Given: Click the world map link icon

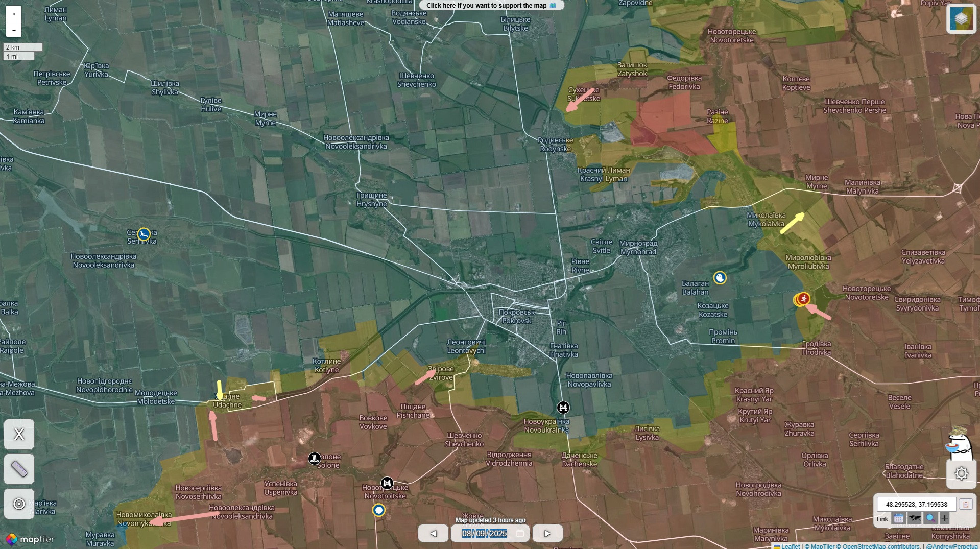Looking at the screenshot, I should pyautogui.click(x=914, y=518).
